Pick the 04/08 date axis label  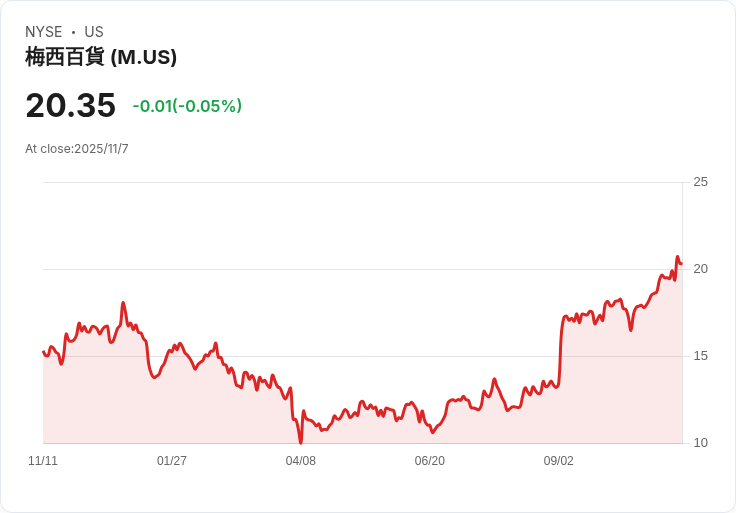tap(301, 461)
